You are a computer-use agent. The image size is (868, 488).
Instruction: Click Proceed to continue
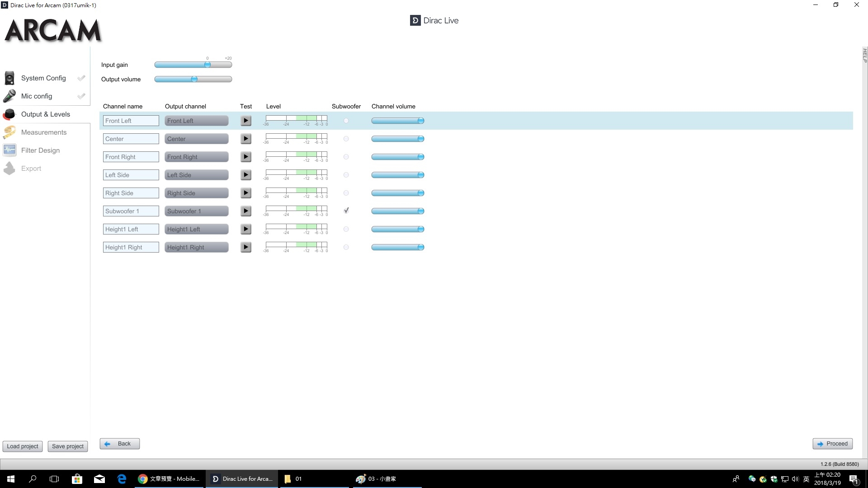pos(833,444)
